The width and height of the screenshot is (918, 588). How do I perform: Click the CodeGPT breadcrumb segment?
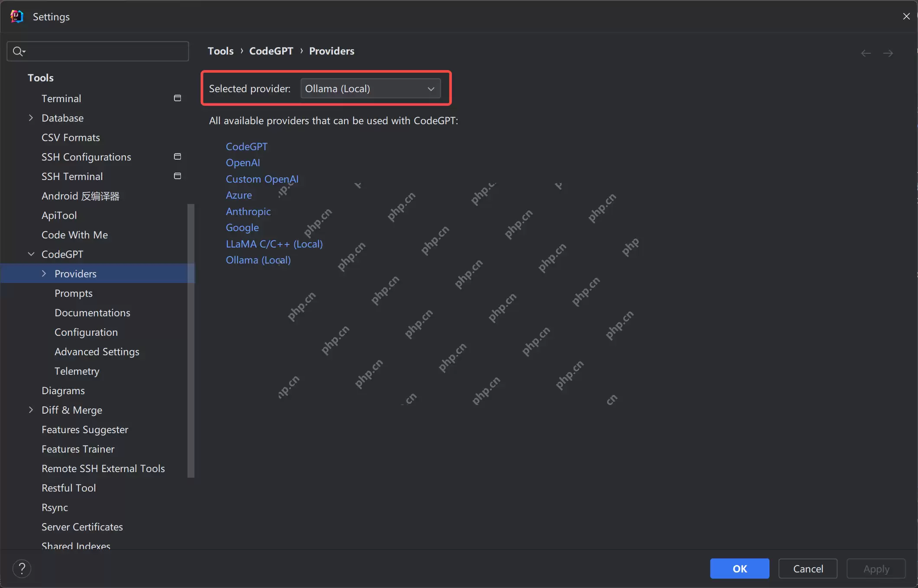[x=271, y=51]
